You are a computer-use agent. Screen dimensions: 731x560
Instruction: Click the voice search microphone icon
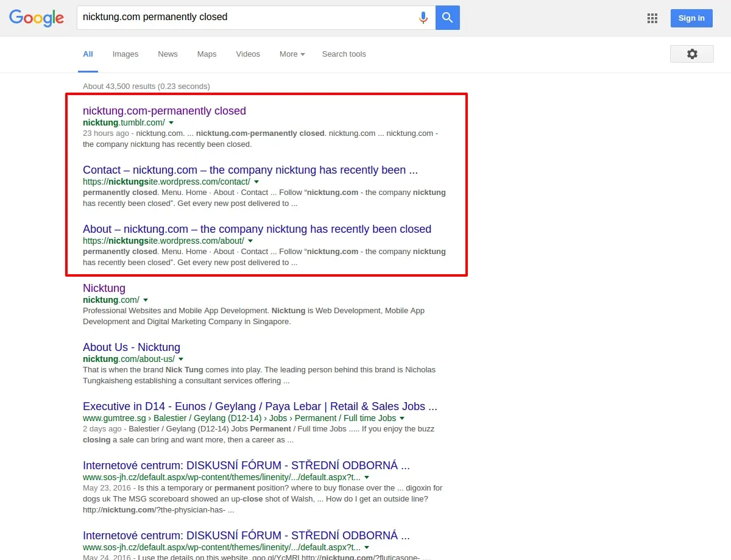pos(423,18)
